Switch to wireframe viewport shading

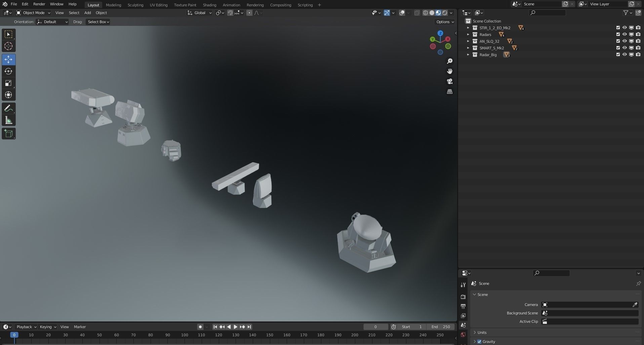pos(426,13)
